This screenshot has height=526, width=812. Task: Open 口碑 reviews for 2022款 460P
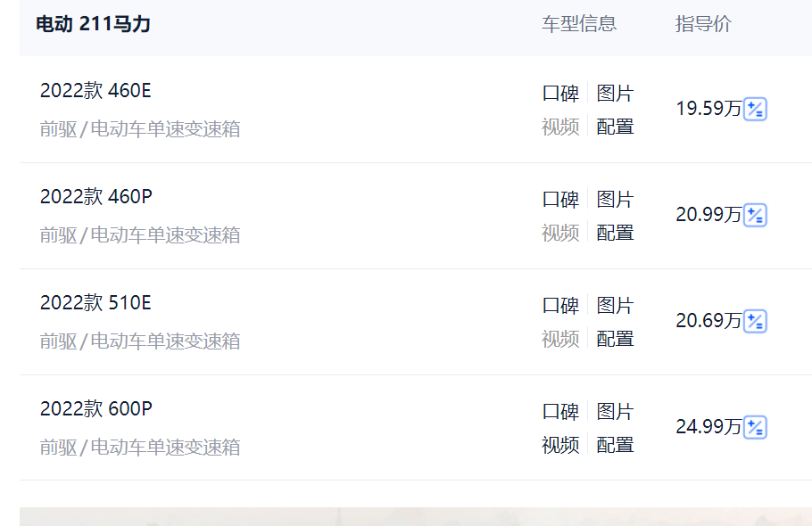click(560, 200)
